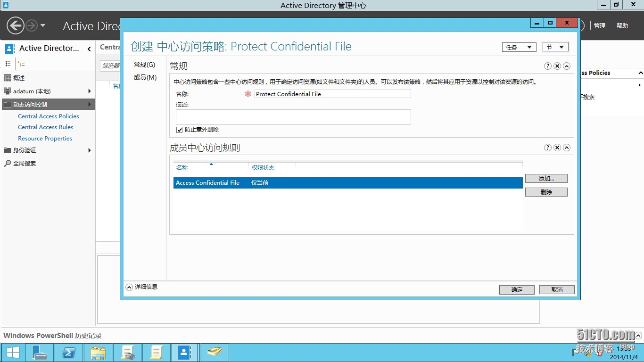
Task: Toggle 防止意外删除 checkbox
Action: point(179,130)
